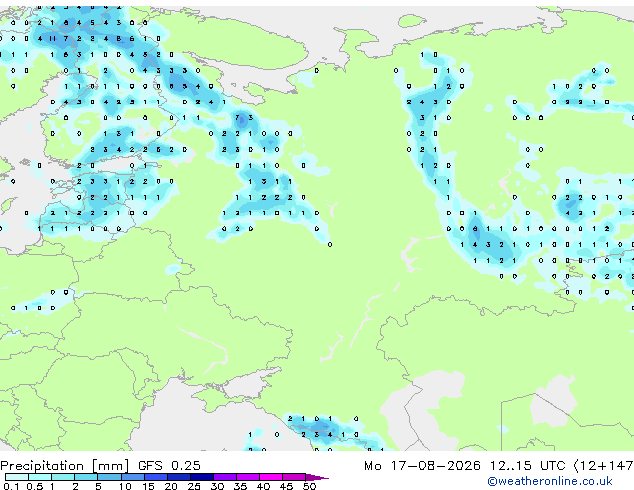Click the 'Precipitation' title text
634x490 pixels.
coord(42,466)
